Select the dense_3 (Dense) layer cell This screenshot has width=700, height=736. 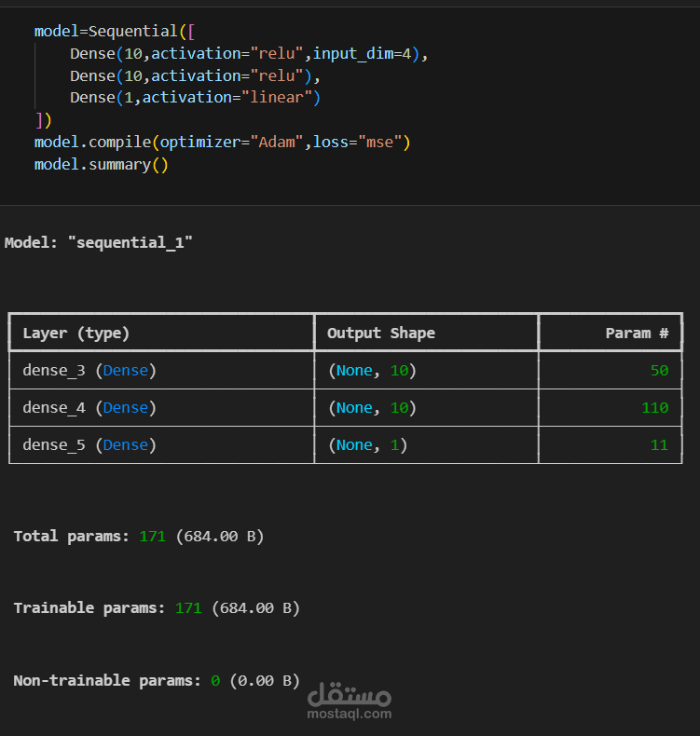[89, 370]
